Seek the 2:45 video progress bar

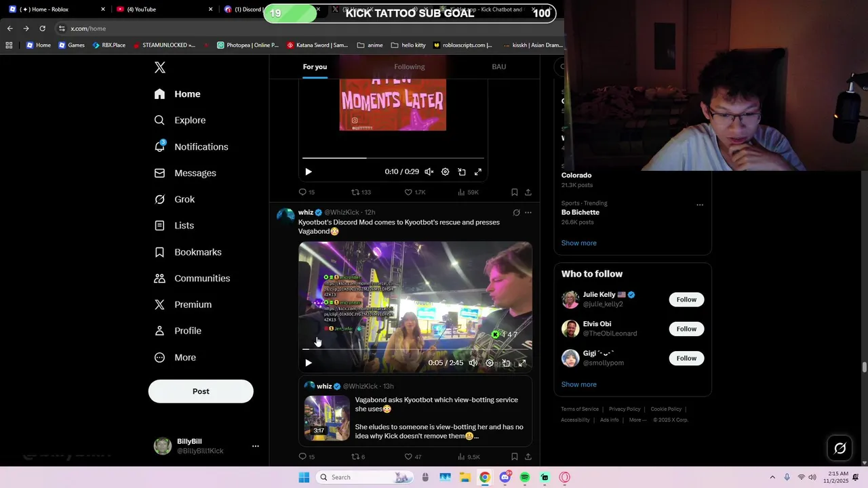click(x=415, y=349)
